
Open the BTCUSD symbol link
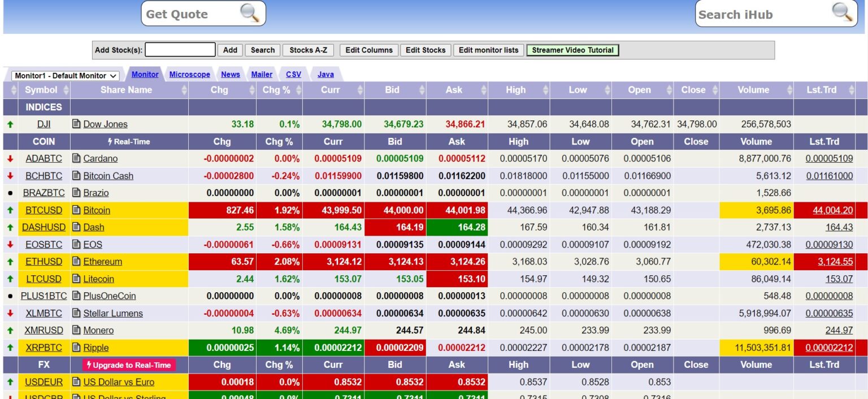[44, 210]
